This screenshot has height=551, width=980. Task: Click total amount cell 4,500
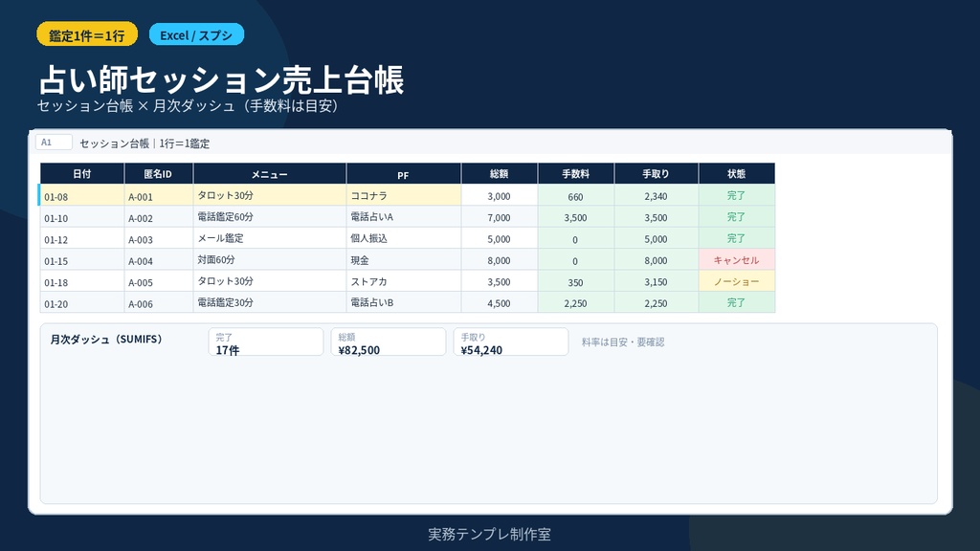500,303
